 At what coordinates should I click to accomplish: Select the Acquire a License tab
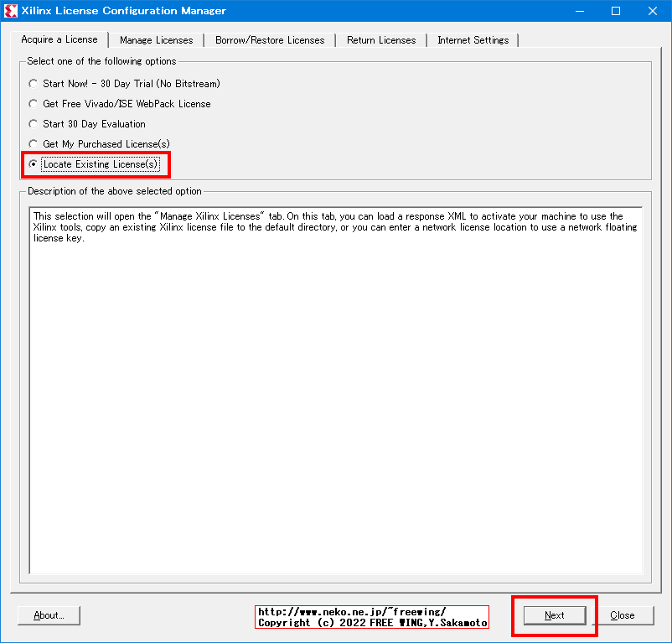(x=59, y=39)
